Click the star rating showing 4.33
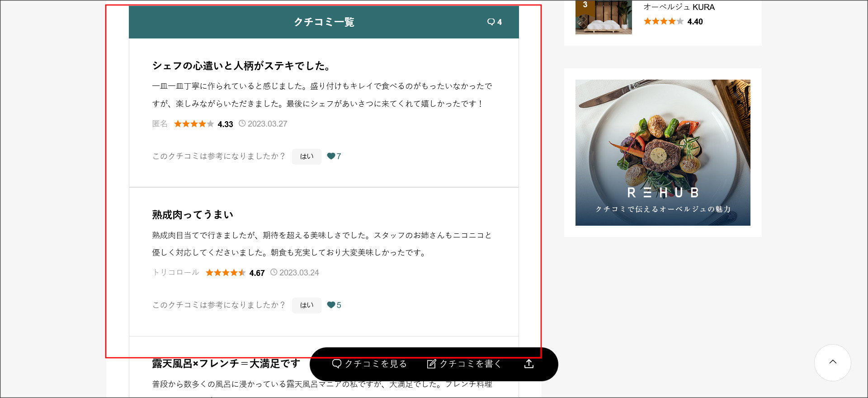This screenshot has height=398, width=868. coord(194,124)
